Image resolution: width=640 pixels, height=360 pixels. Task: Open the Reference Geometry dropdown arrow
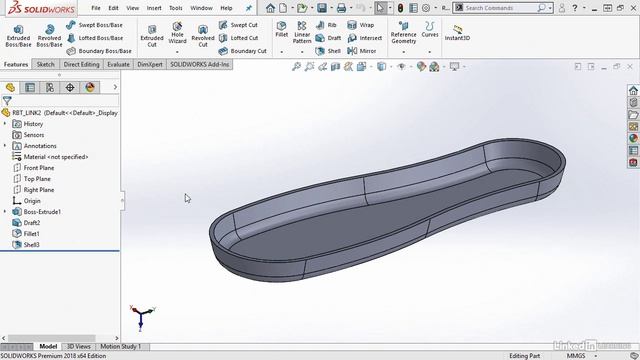click(403, 52)
